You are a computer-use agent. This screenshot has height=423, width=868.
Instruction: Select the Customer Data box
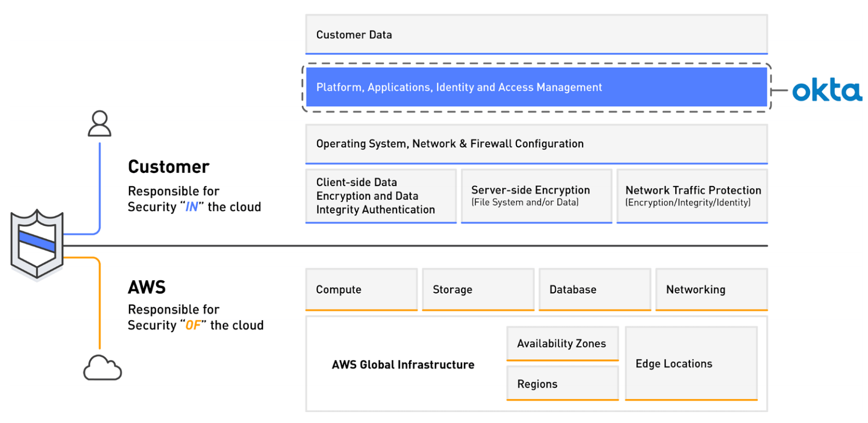(536, 34)
